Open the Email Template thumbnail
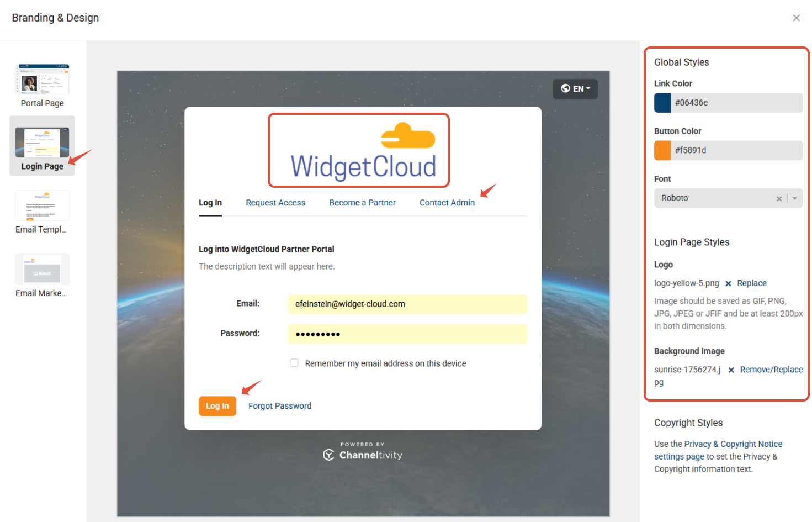This screenshot has width=812, height=522. 42,212
